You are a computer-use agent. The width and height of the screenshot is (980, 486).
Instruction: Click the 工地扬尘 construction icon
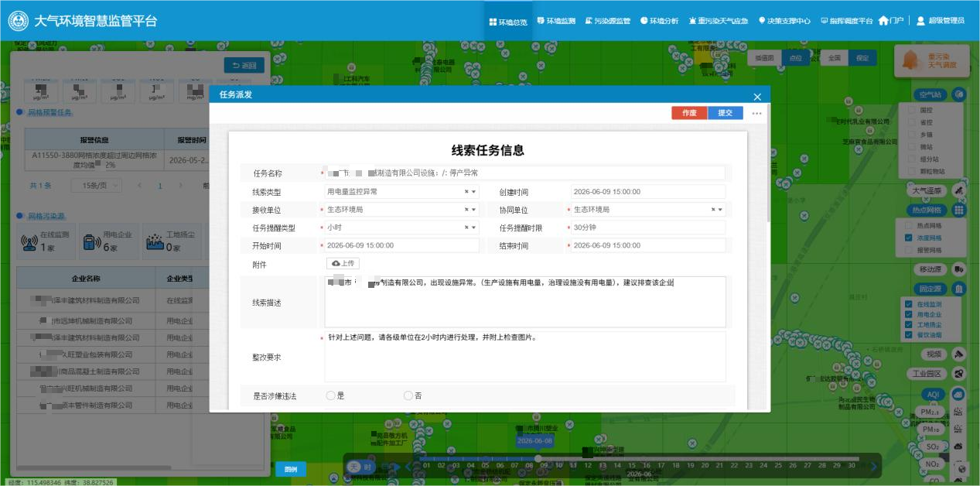coord(155,241)
